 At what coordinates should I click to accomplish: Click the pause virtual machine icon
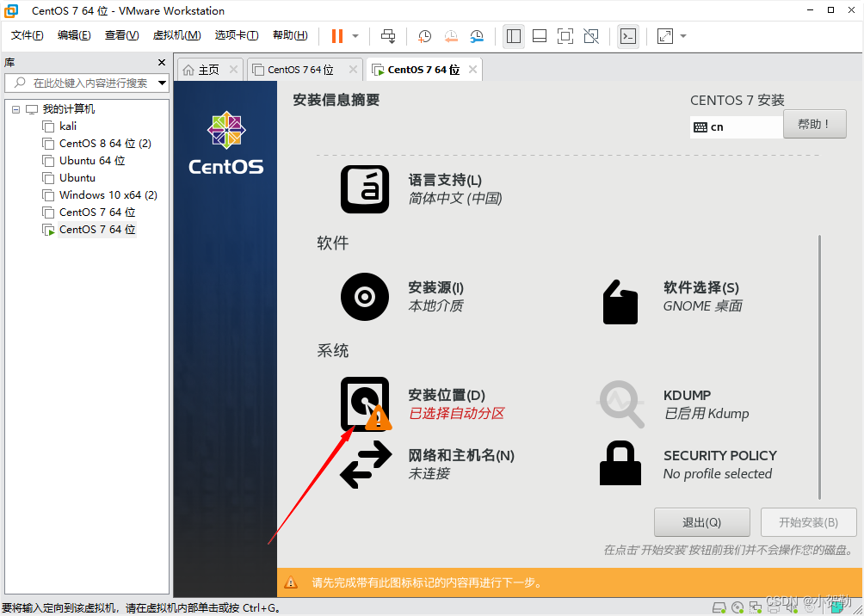[337, 36]
